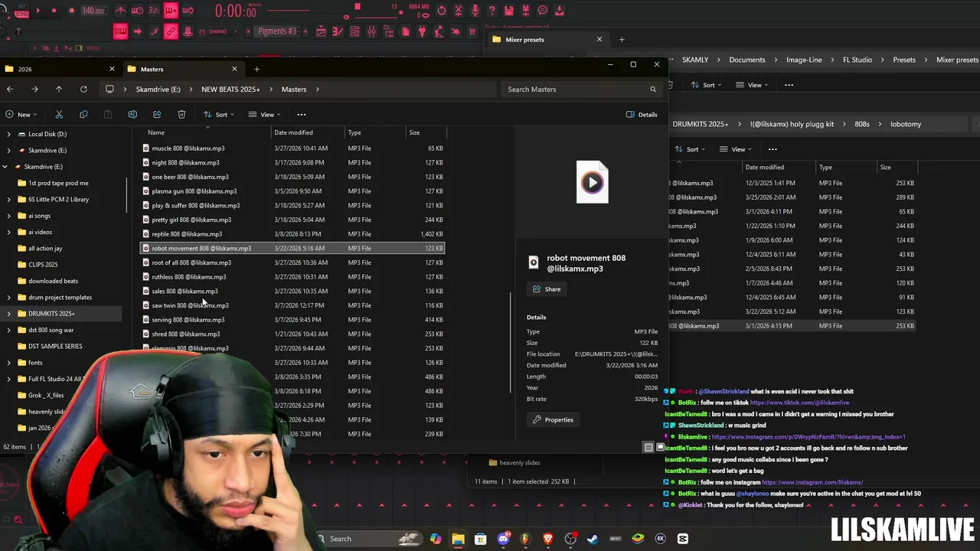980x551 pixels.
Task: Open See more (…) menu in Masters toolbar
Action: (302, 115)
